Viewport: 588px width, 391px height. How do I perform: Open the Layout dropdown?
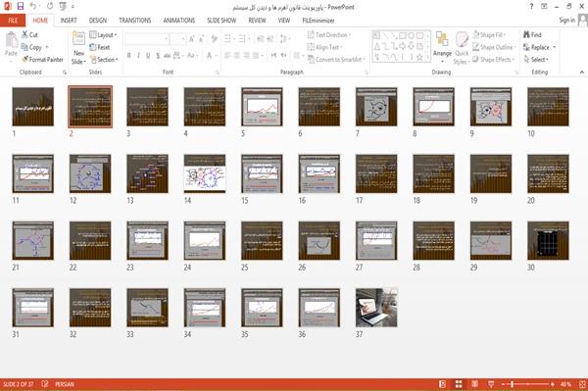pyautogui.click(x=104, y=35)
